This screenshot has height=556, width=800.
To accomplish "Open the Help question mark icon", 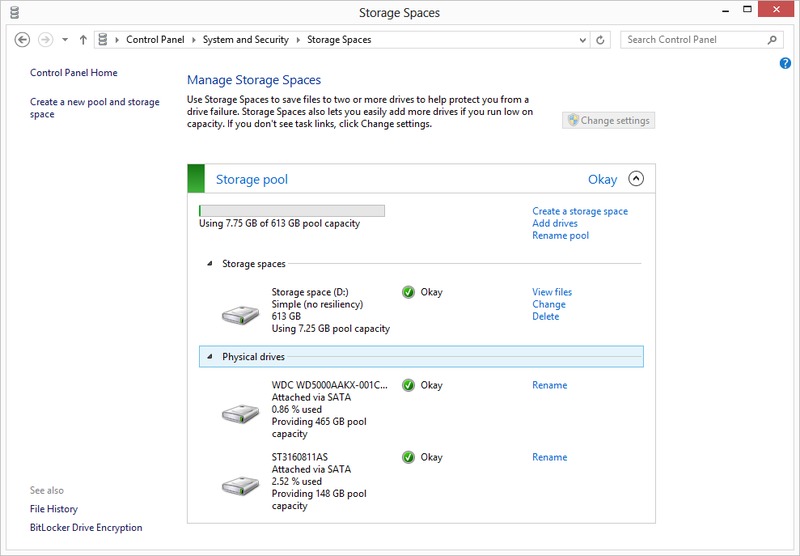I will click(x=785, y=64).
